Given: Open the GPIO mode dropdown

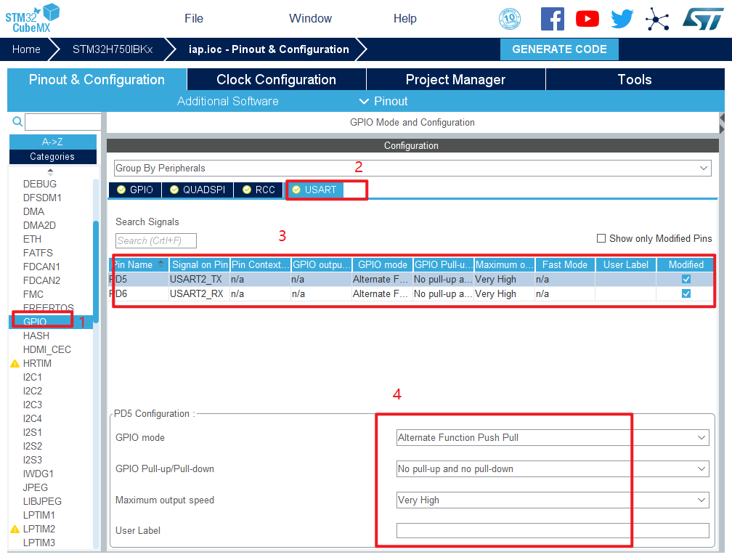Looking at the screenshot, I should pos(552,437).
